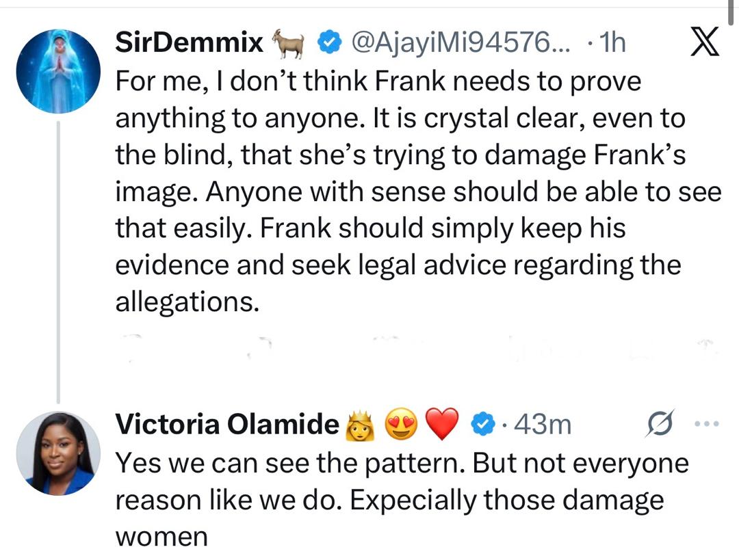Screen dimensions: 739x560
Task: Click the Victoria Olamide display name
Action: click(x=227, y=424)
